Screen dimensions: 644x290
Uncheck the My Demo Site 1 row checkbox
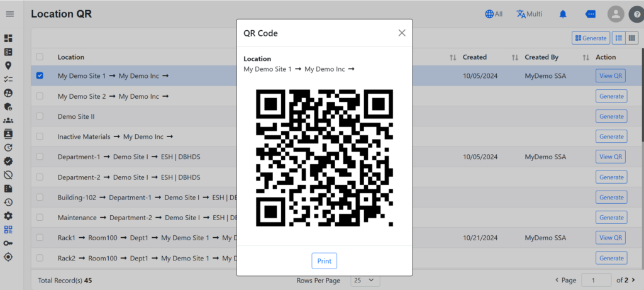40,75
